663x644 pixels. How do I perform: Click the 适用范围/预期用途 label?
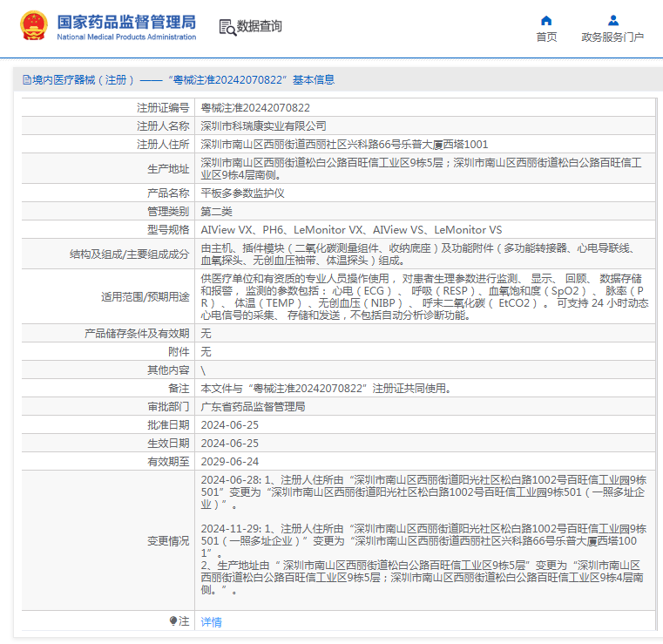145,297
